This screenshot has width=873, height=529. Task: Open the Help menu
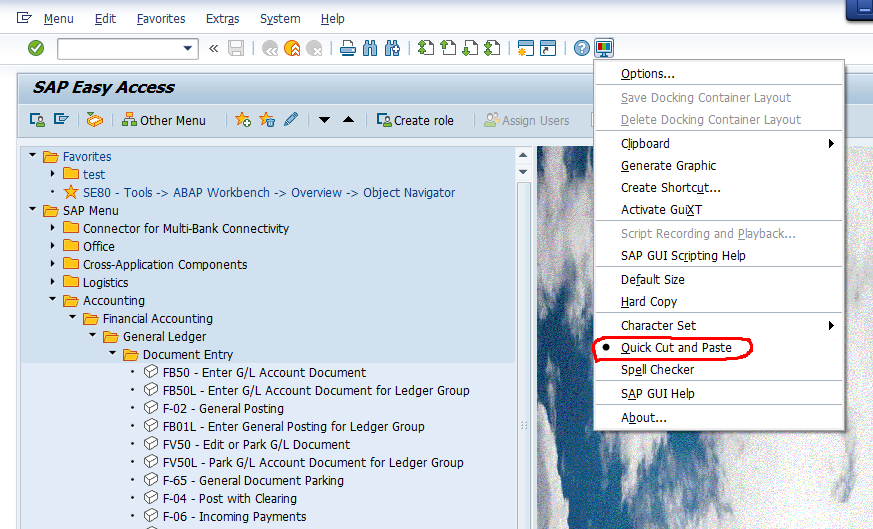pyautogui.click(x=332, y=18)
